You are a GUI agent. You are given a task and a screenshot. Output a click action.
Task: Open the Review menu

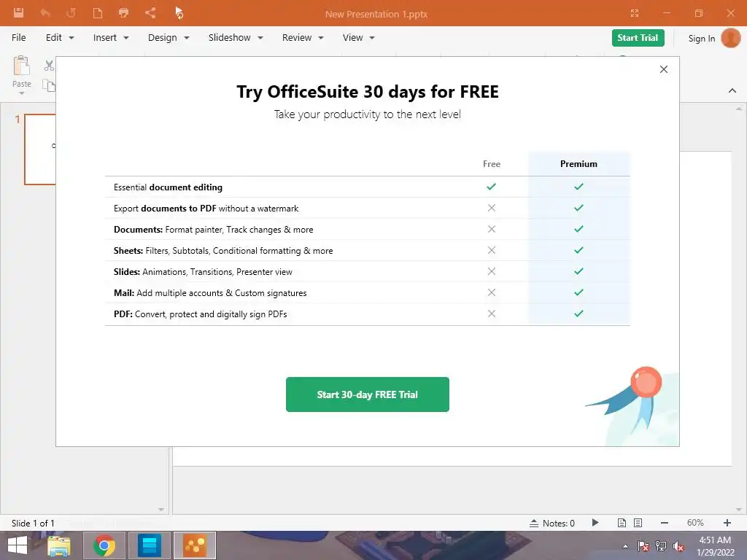click(x=303, y=38)
